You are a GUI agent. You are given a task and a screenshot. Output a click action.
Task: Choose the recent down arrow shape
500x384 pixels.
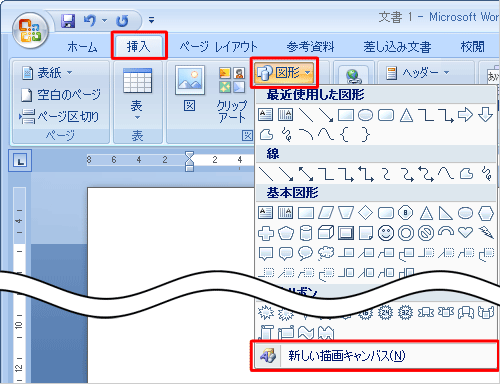[x=485, y=115]
